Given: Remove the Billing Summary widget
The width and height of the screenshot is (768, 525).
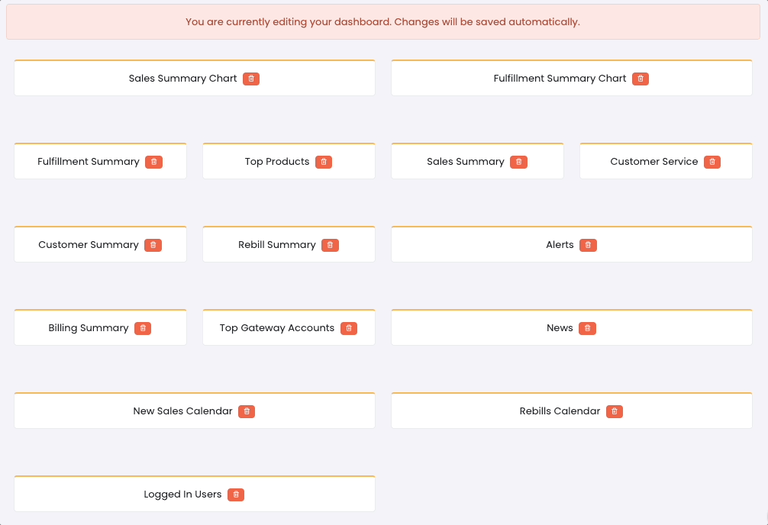Looking at the screenshot, I should click(x=142, y=328).
